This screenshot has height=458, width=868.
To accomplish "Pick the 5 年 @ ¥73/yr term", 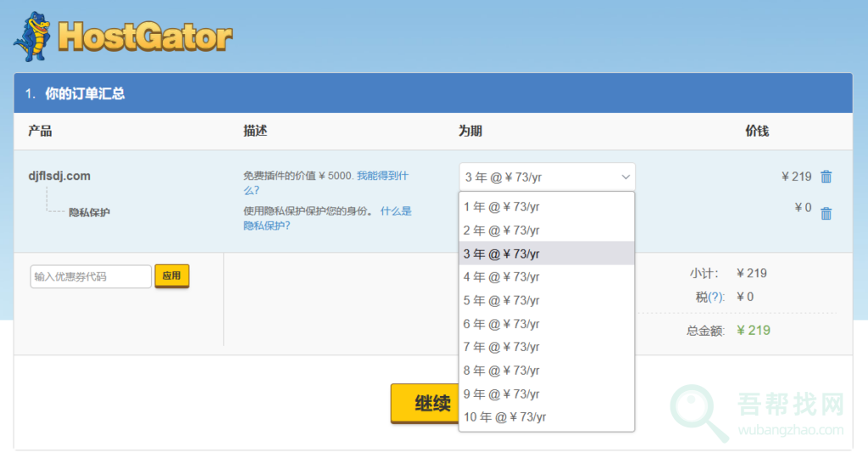I will pos(547,300).
